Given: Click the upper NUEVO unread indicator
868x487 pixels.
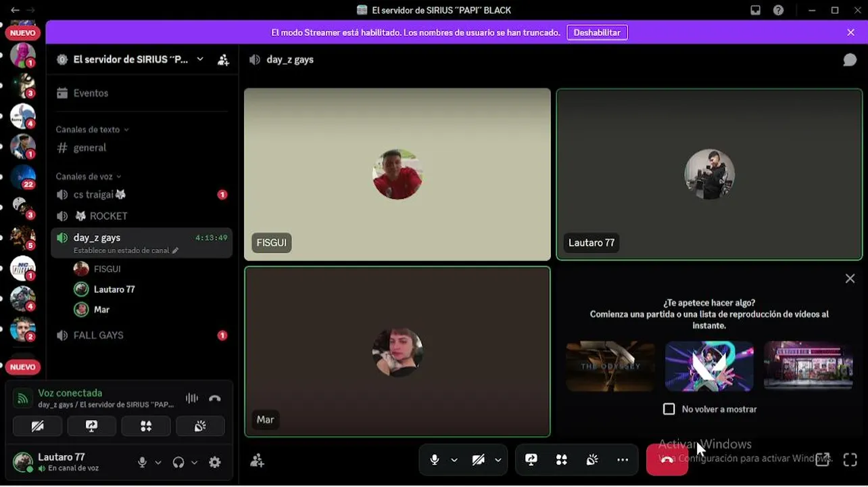Looking at the screenshot, I should tap(23, 32).
